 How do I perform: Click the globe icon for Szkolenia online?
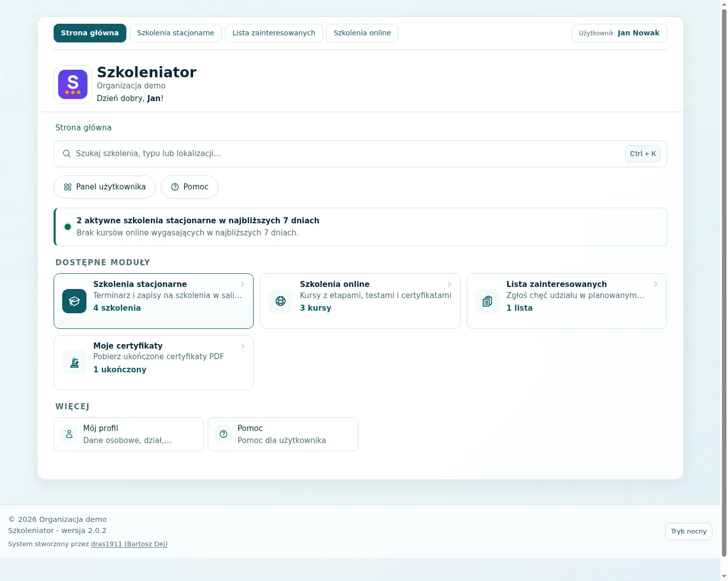coord(281,301)
